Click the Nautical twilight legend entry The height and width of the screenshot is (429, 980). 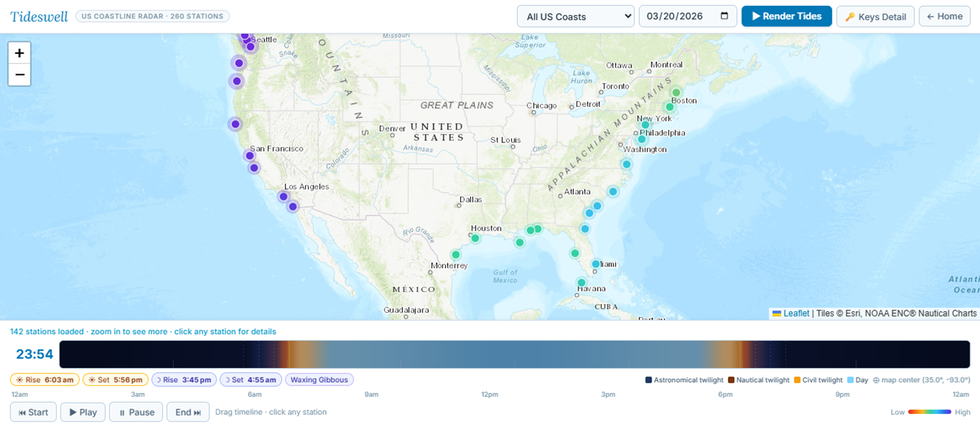point(759,380)
